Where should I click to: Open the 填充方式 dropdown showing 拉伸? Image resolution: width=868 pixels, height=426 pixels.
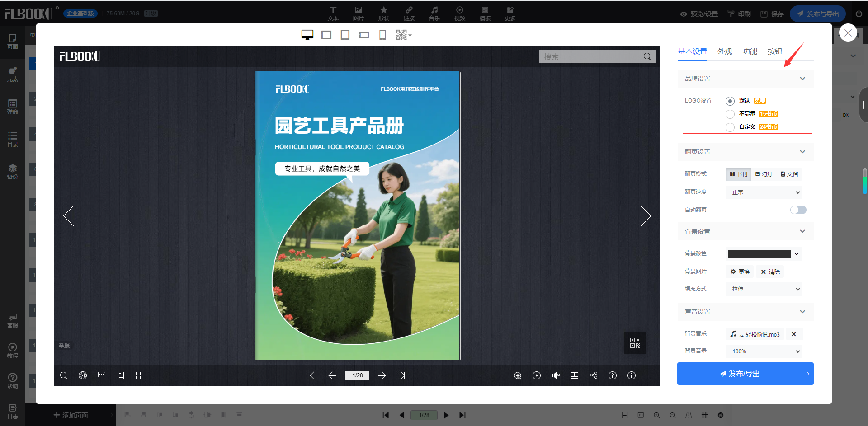pos(764,289)
